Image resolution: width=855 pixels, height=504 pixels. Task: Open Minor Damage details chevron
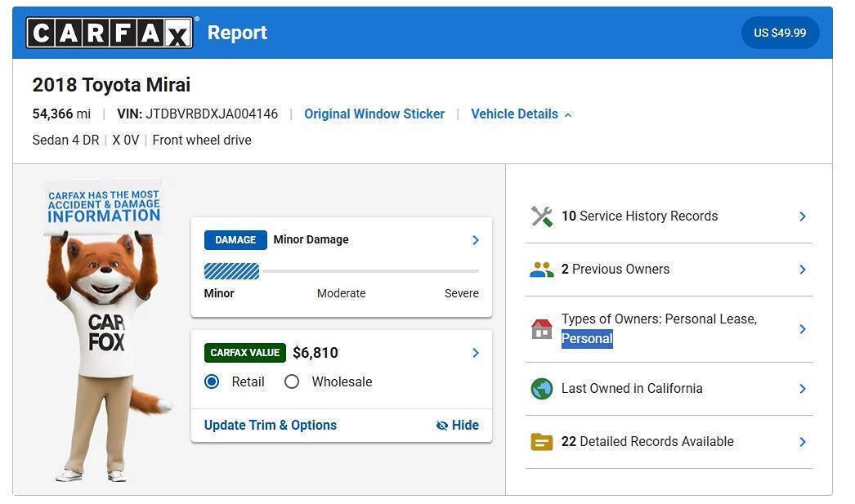[x=476, y=239]
